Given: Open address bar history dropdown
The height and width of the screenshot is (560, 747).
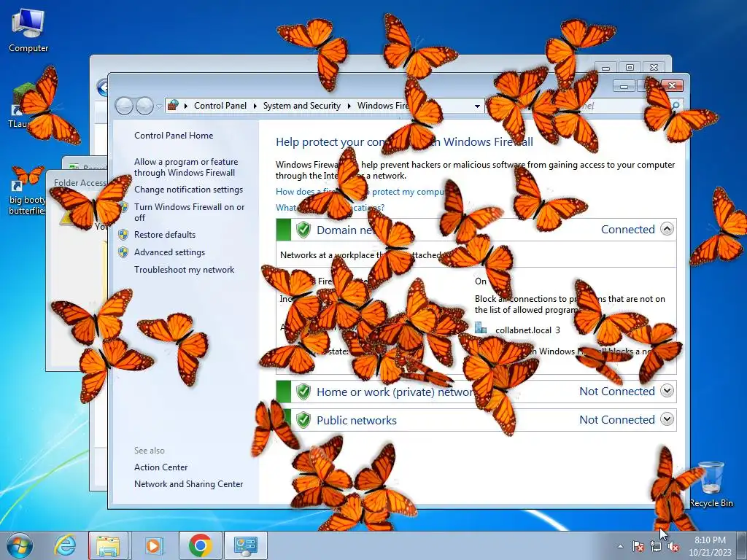Looking at the screenshot, I should 477,106.
